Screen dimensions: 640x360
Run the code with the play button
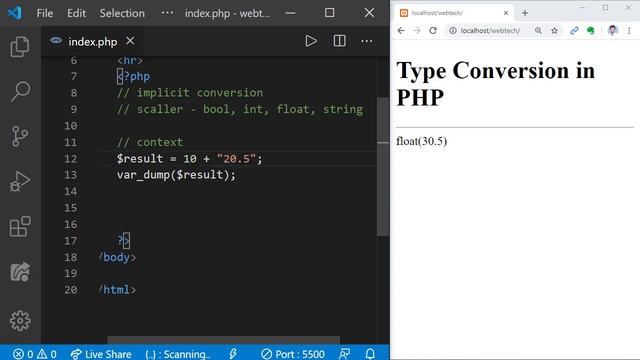pyautogui.click(x=311, y=41)
